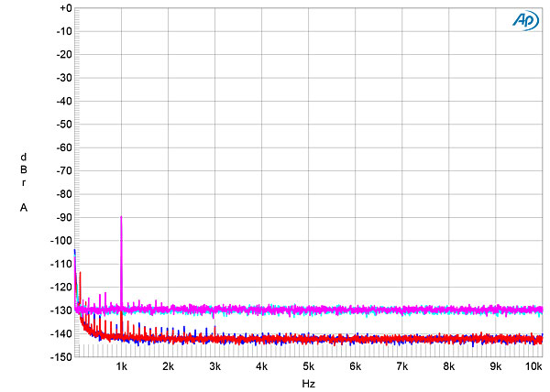Viewport: 550px width, 392px height.
Task: Click the -140 label on the dBr axis
Action: [61, 334]
